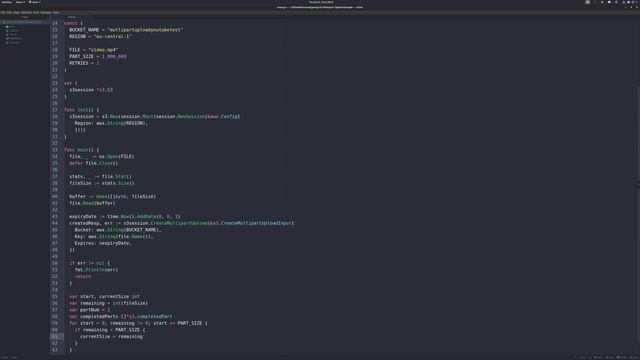This screenshot has width=640, height=360.
Task: Click "var start, currentSize int" on line 55
Action: (x=104, y=296)
